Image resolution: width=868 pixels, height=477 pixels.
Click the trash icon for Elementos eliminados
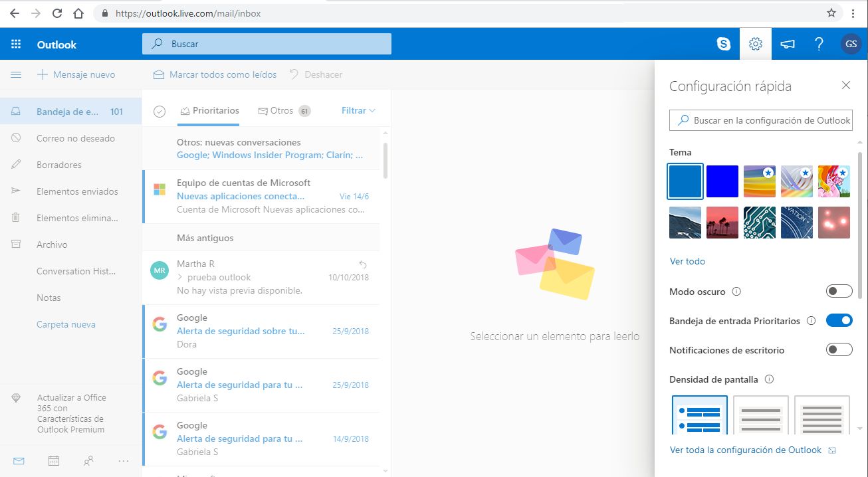16,218
